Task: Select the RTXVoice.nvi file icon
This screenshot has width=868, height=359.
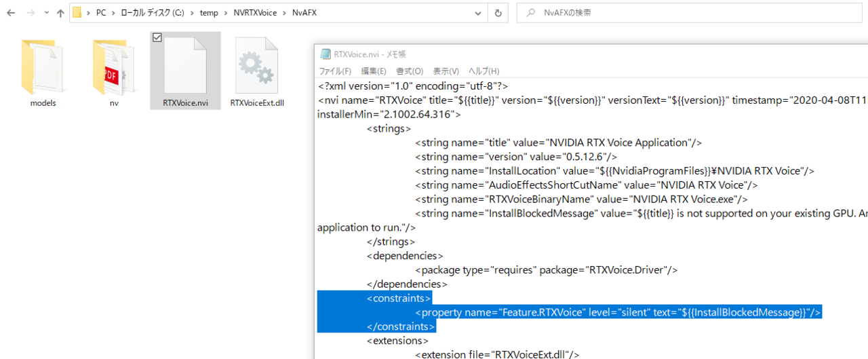Action: pyautogui.click(x=185, y=67)
